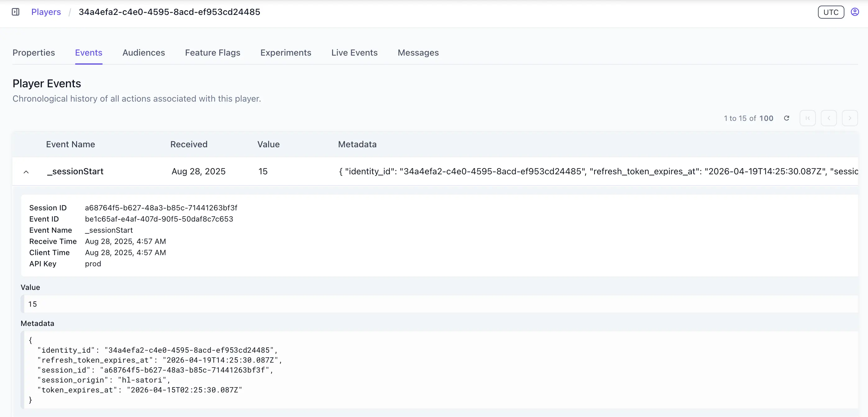The image size is (868, 417).
Task: Select the currently active Events tab
Action: coord(89,53)
